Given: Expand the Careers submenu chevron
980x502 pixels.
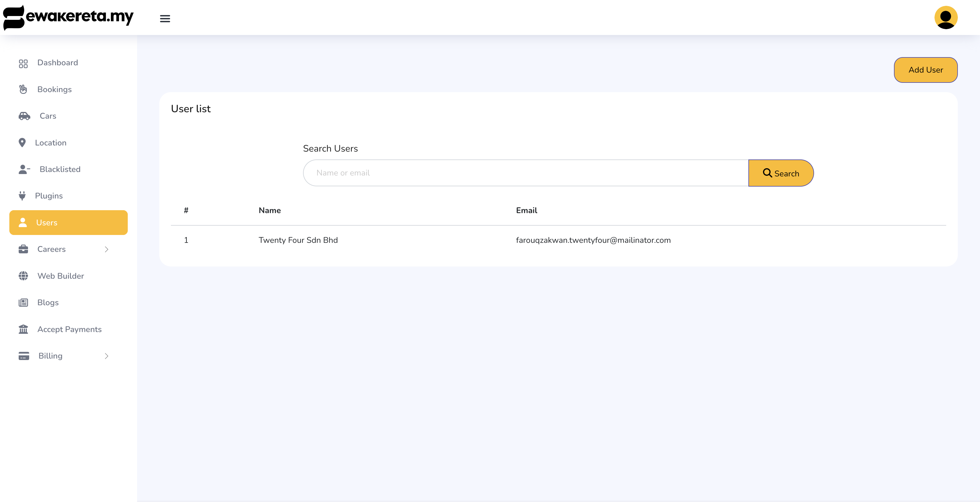Looking at the screenshot, I should point(106,249).
